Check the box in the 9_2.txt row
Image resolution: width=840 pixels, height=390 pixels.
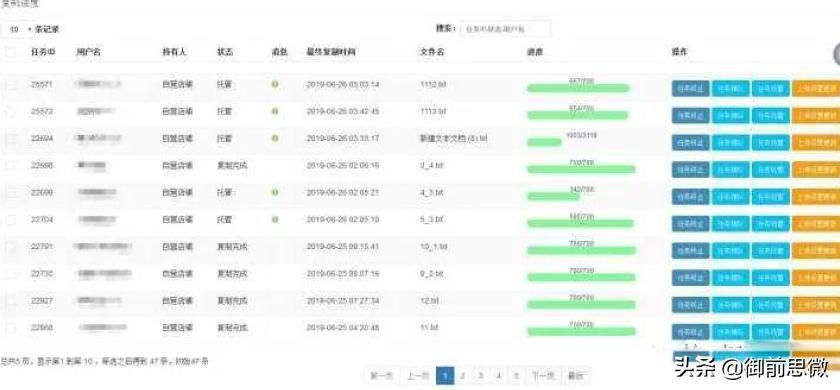point(10,274)
